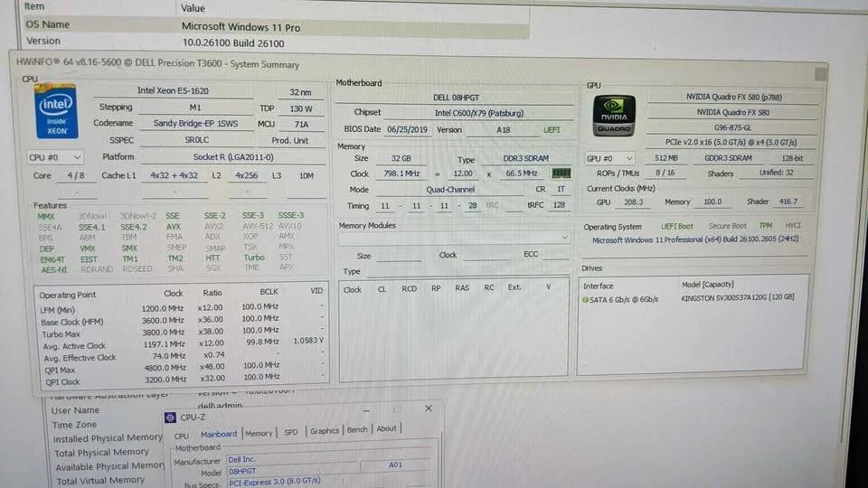Open the GPU #0 selector dropdown
Viewport: 868px width, 488px height.
click(x=609, y=158)
